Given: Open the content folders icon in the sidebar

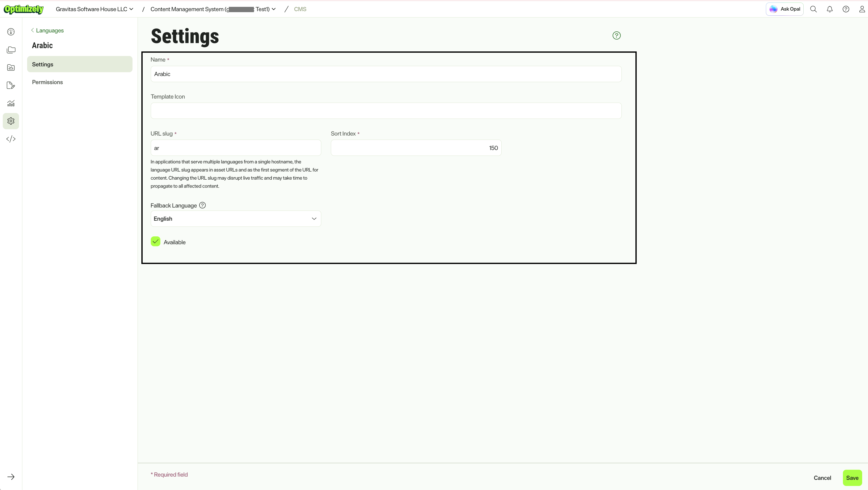Looking at the screenshot, I should point(11,50).
